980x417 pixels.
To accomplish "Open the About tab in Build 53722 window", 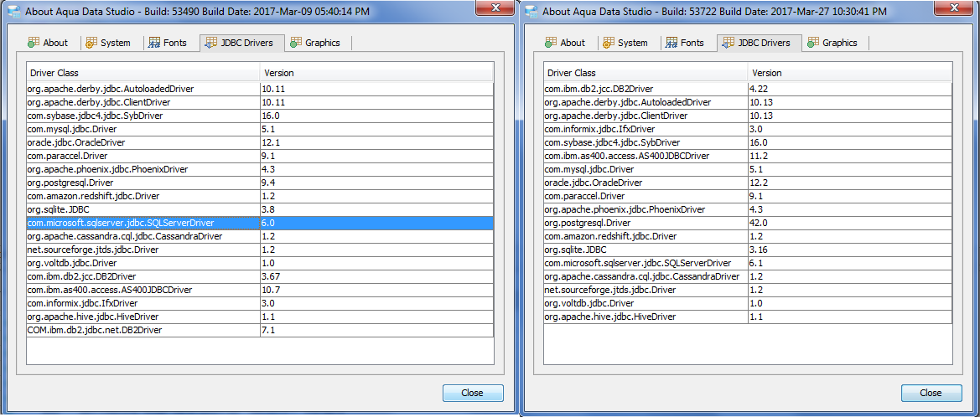I will click(x=564, y=43).
